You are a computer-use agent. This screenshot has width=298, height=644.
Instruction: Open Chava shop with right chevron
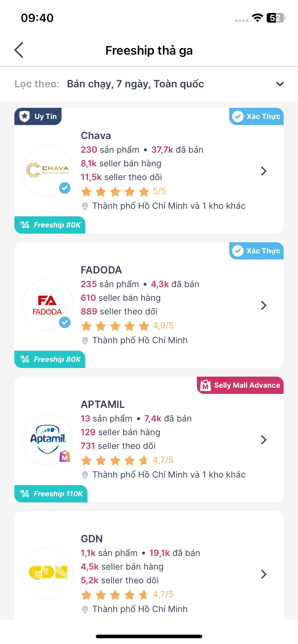(263, 171)
